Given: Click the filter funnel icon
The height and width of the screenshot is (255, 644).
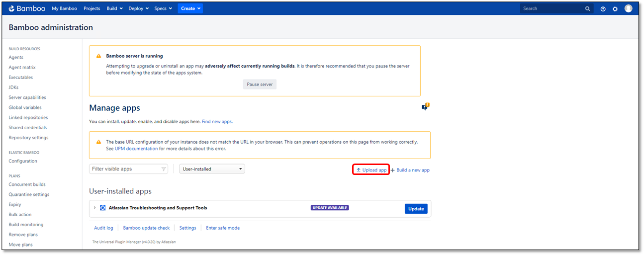Looking at the screenshot, I should coord(164,169).
